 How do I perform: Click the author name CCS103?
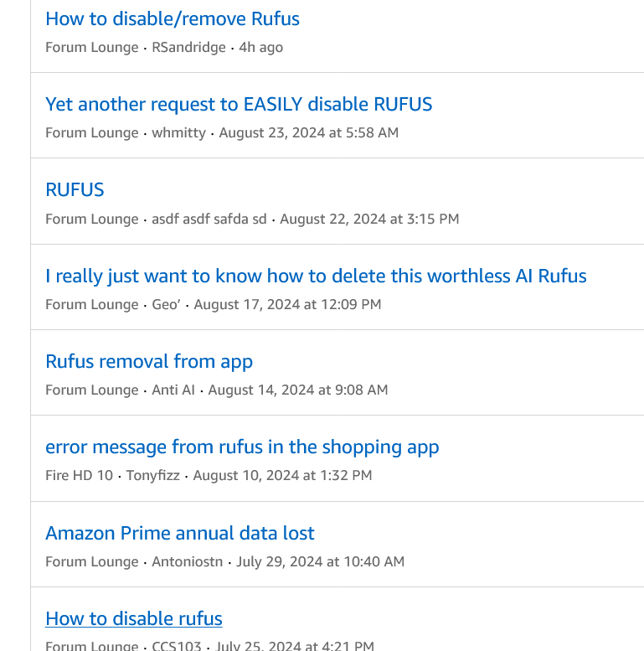(x=177, y=646)
